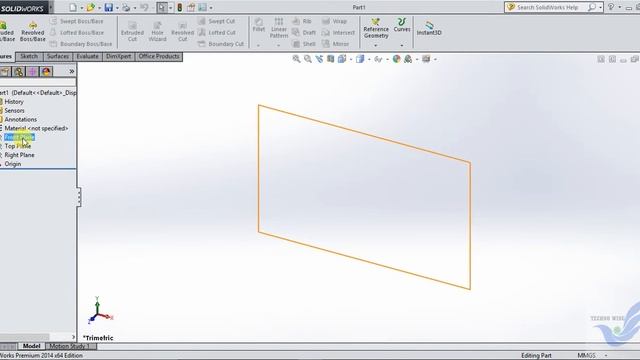Image resolution: width=640 pixels, height=360 pixels.
Task: Select Right Plane in feature tree
Action: point(19,155)
